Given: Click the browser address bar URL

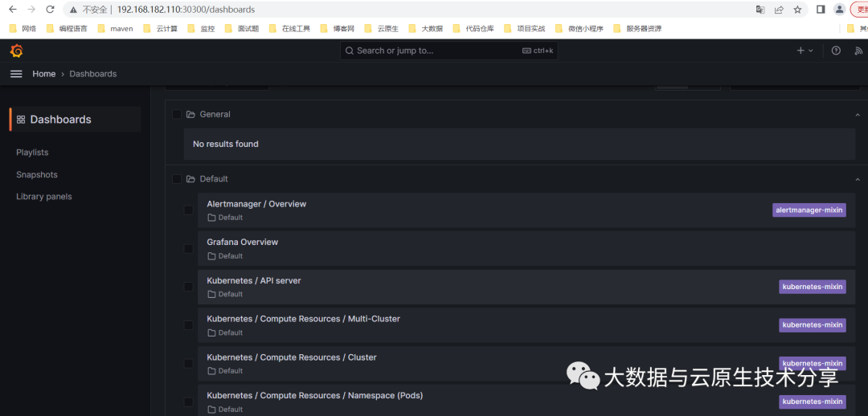Looking at the screenshot, I should click(x=186, y=10).
